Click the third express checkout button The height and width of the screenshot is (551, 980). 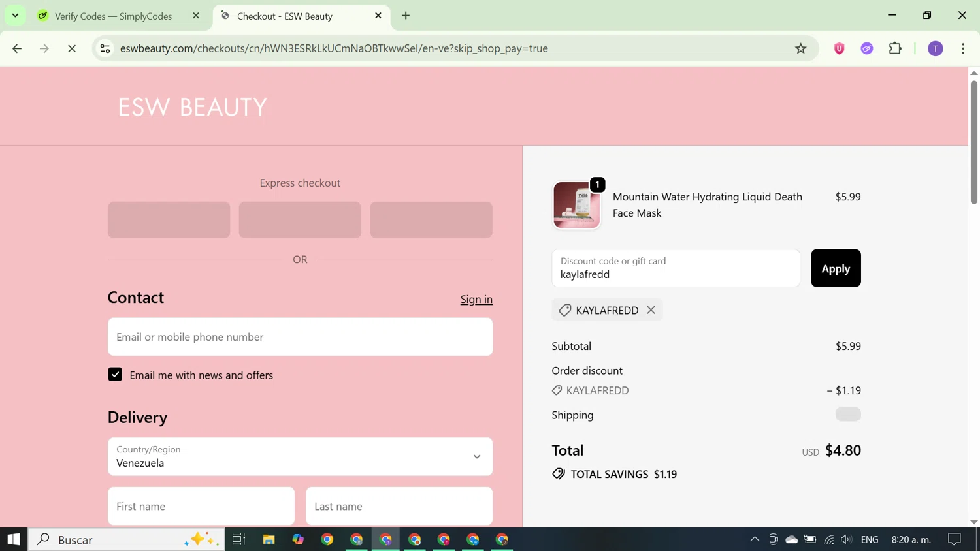431,220
